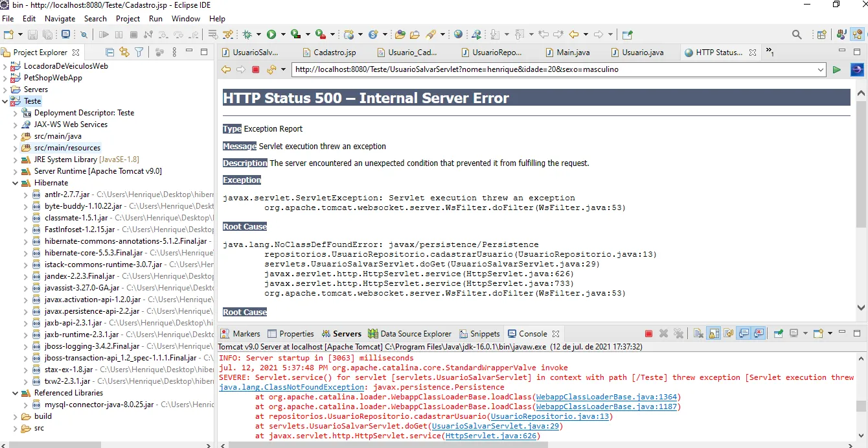Image resolution: width=868 pixels, height=448 pixels.
Task: Open the URL address bar dropdown
Action: [820, 69]
